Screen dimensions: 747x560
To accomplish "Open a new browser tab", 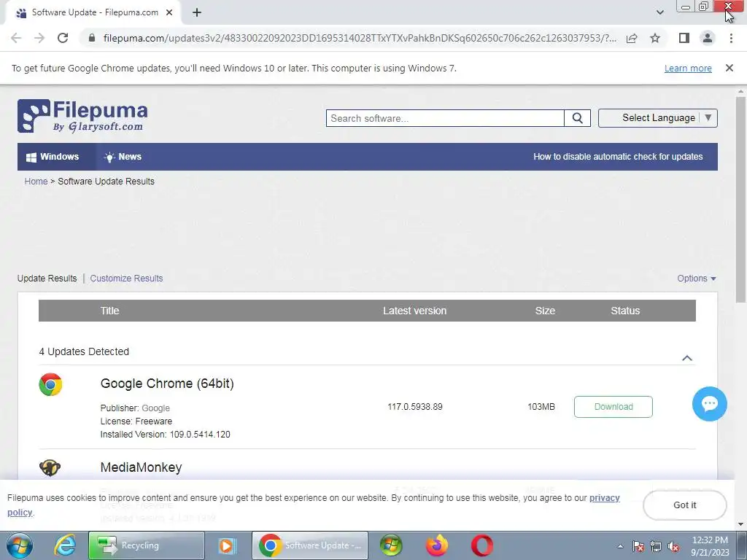I will tap(197, 12).
